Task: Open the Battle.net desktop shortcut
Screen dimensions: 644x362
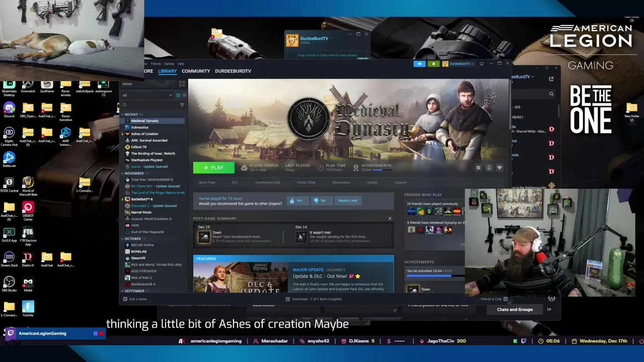Action: (x=9, y=160)
